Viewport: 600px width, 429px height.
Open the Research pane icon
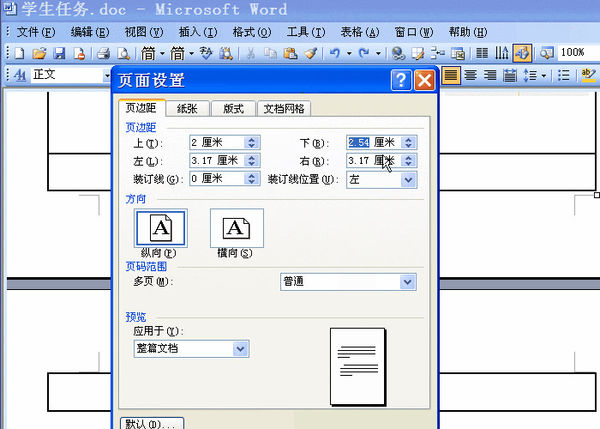click(x=226, y=53)
